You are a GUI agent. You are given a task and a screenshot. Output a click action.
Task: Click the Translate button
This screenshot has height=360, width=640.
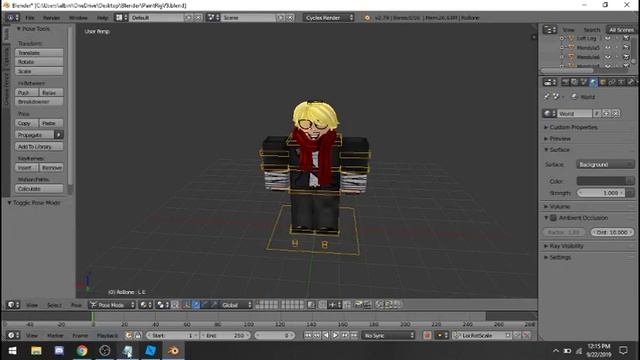pyautogui.click(x=39, y=53)
